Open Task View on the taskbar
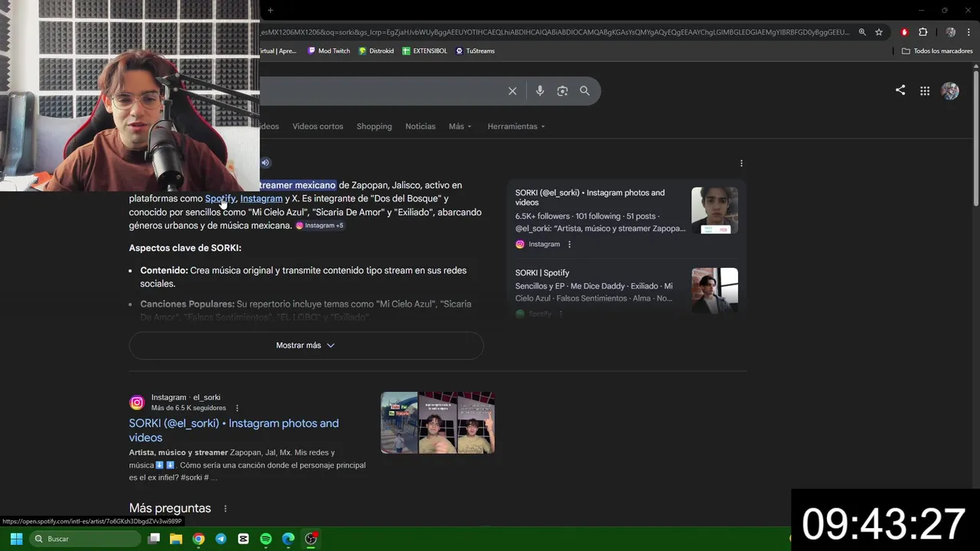The height and width of the screenshot is (551, 980). pos(154,539)
